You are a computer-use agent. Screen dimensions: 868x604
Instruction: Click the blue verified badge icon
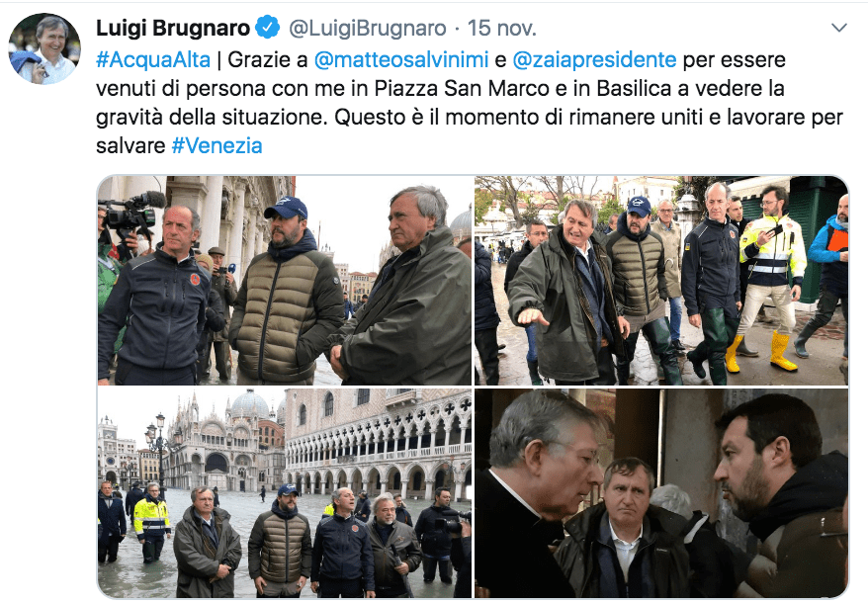click(x=267, y=27)
